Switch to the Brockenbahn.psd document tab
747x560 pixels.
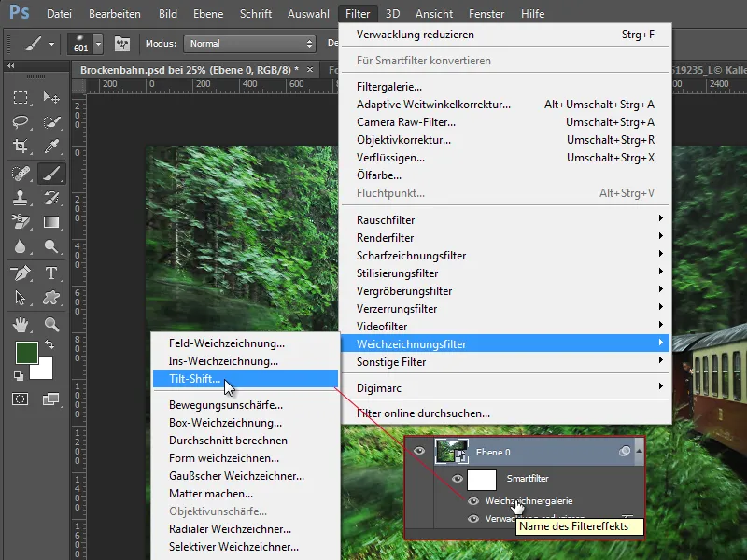tap(190, 70)
